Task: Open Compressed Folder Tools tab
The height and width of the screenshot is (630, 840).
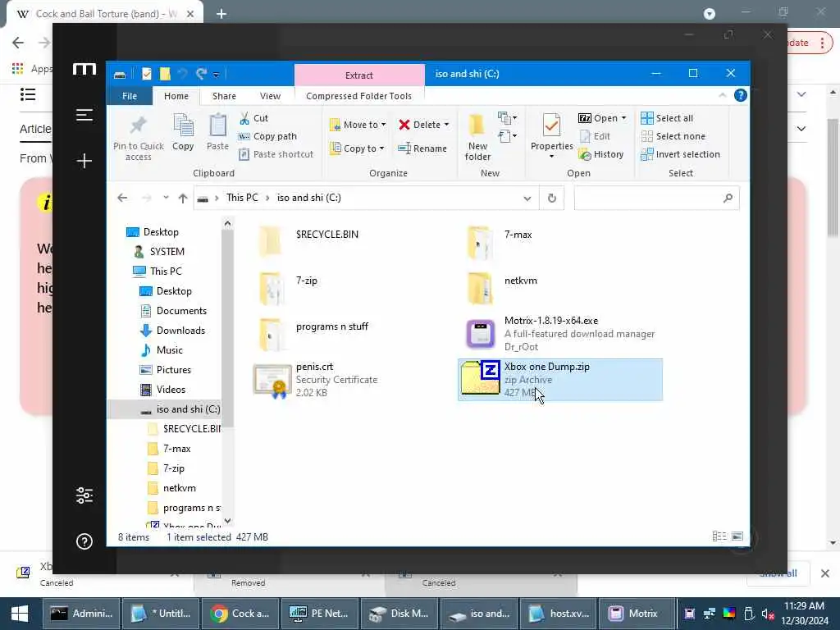Action: coord(359,96)
